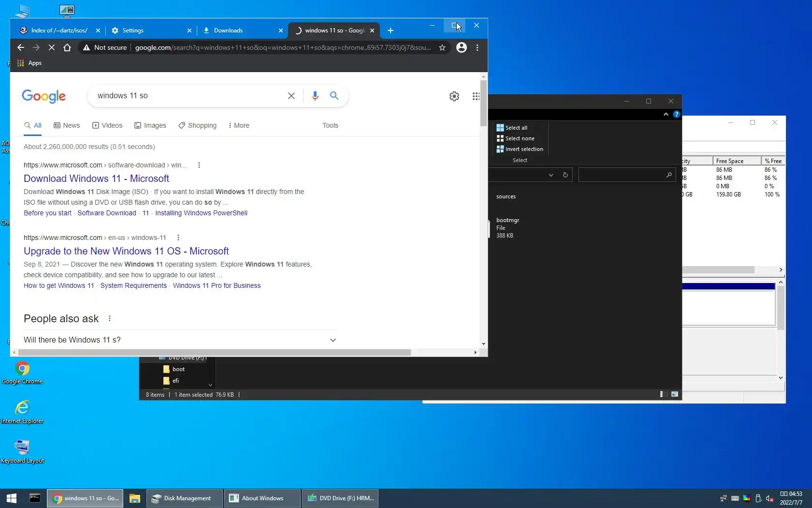Screen dimensions: 812x508
Task: Select the Keyboard Layout desktop shortcut
Action: (22, 452)
